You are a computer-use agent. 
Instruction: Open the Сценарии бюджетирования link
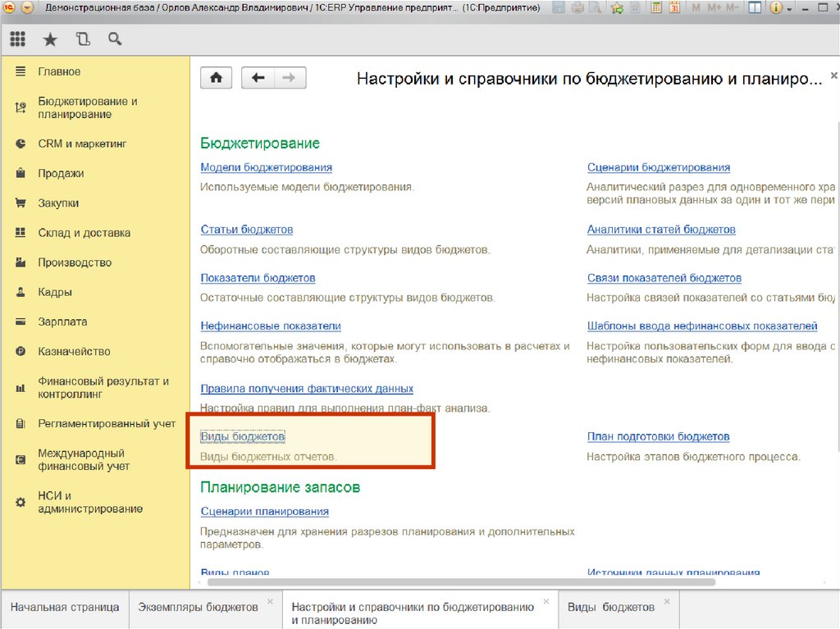click(x=659, y=167)
